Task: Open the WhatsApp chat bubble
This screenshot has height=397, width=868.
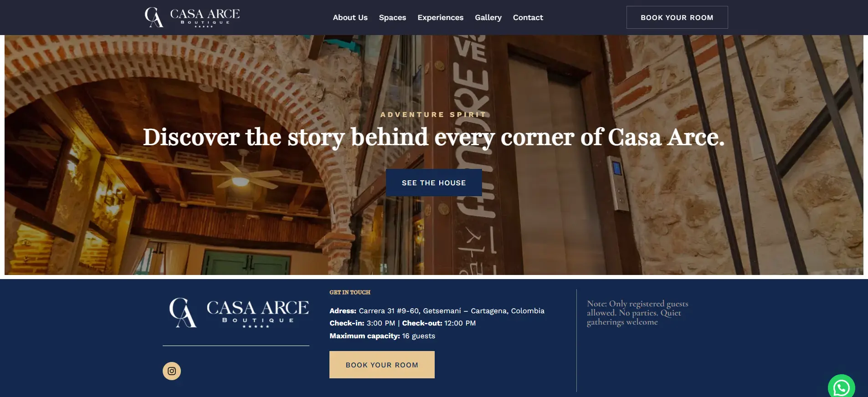Action: pyautogui.click(x=841, y=387)
